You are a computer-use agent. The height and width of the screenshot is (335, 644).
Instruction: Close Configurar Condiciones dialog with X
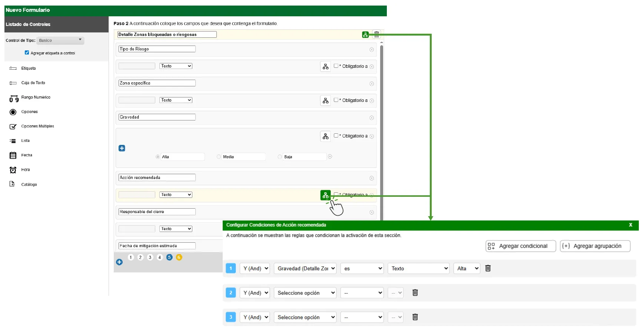[631, 225]
